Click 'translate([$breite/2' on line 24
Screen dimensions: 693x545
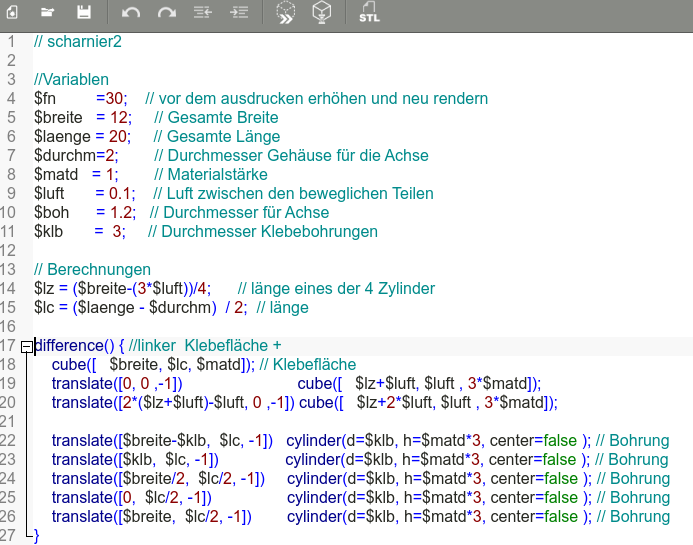pos(120,479)
